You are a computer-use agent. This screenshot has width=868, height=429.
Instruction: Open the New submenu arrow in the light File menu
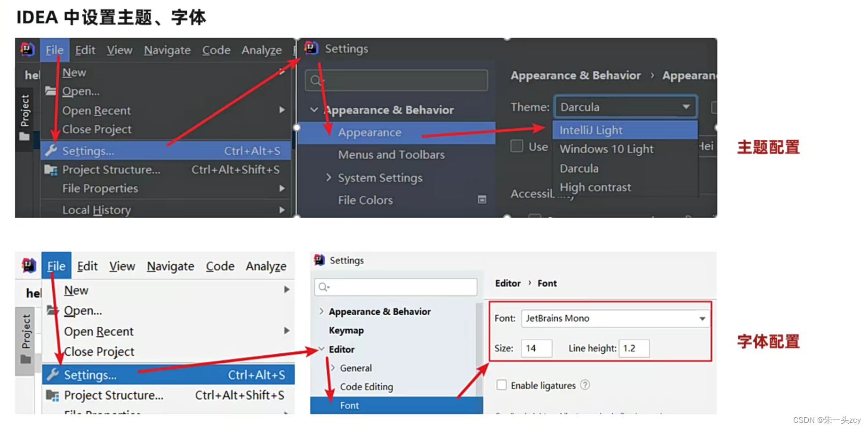pos(286,289)
